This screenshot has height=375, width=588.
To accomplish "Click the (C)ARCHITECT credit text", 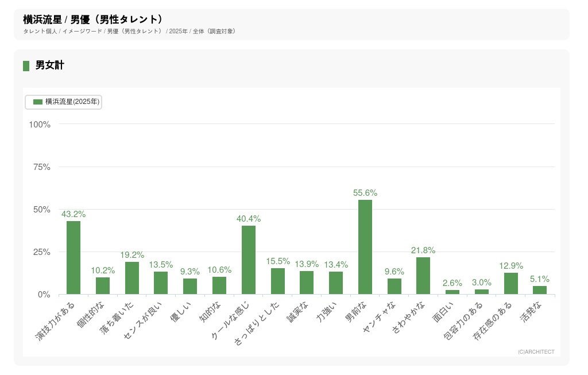I will click(536, 351).
